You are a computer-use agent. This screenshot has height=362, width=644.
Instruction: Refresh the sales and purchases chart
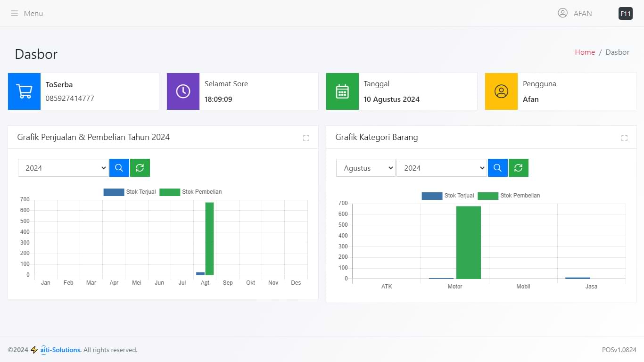tap(140, 168)
